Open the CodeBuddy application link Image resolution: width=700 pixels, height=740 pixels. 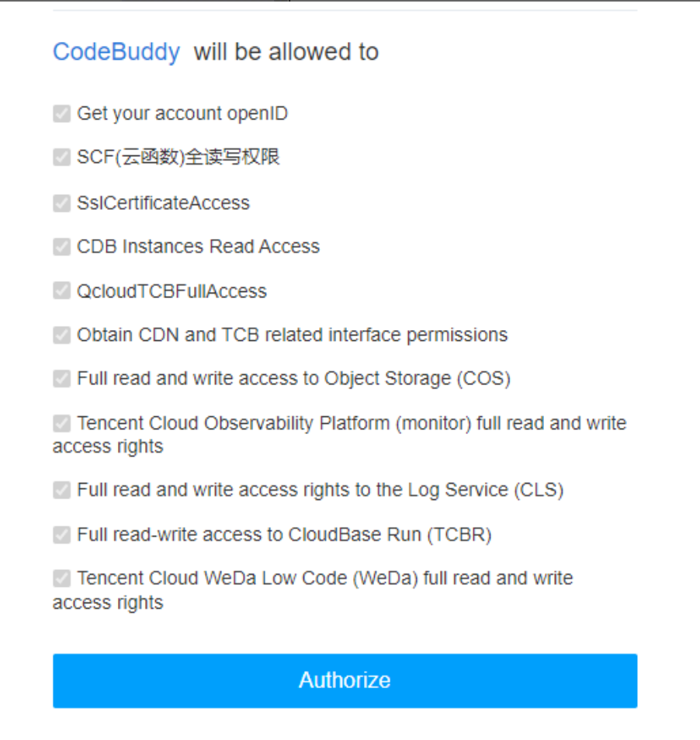[x=116, y=52]
